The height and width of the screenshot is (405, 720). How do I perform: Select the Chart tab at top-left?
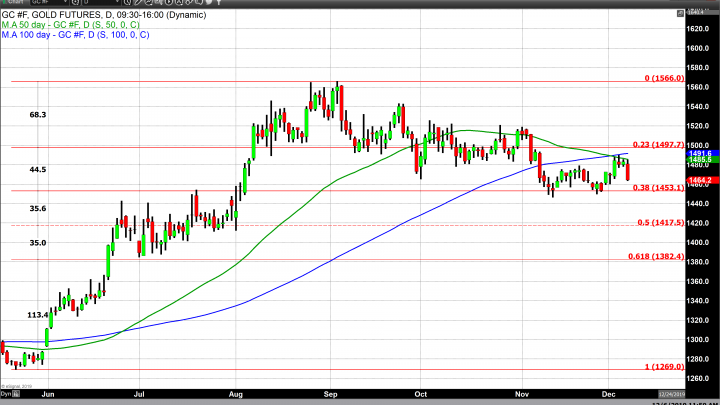coord(14,4)
